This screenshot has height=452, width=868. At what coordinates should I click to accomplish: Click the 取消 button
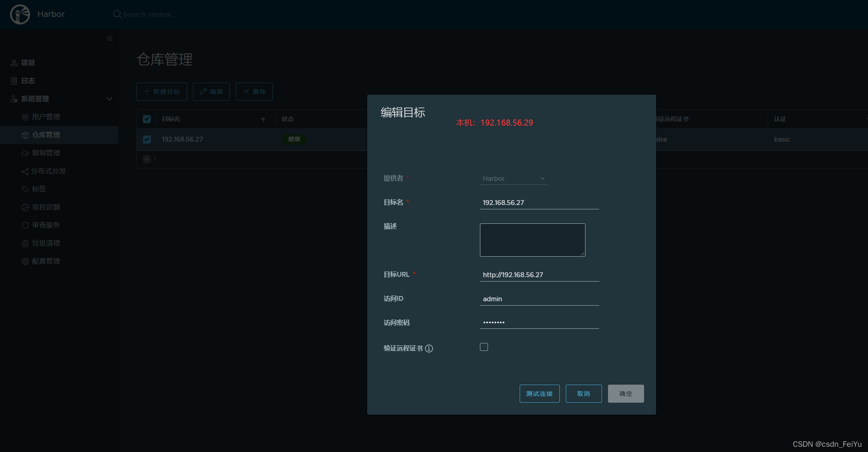[x=583, y=393]
